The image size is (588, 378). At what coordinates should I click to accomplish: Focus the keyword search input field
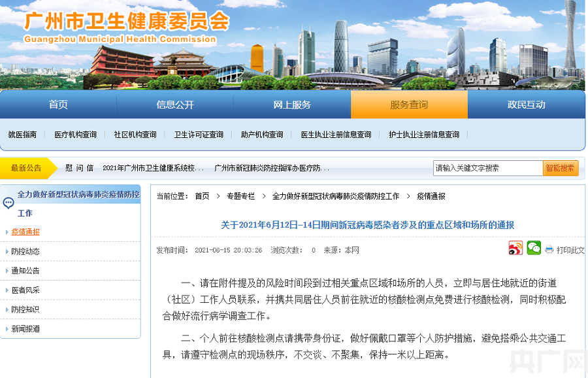click(487, 168)
